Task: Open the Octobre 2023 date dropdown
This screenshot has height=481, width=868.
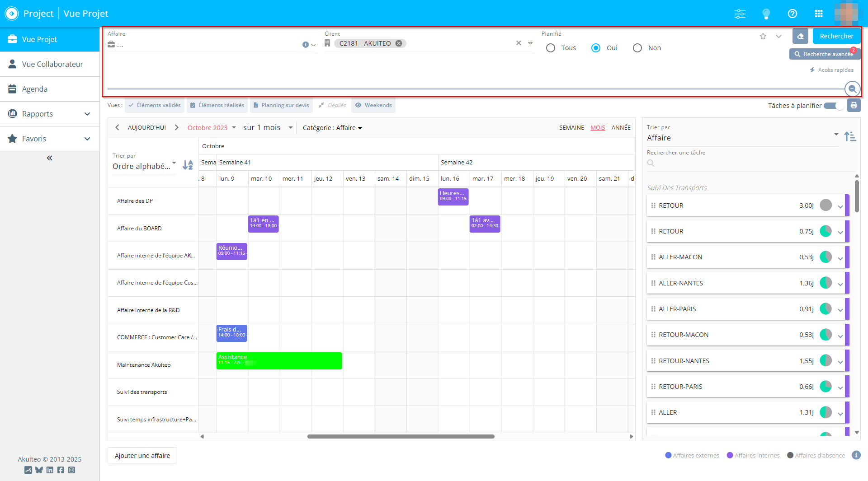Action: point(212,128)
